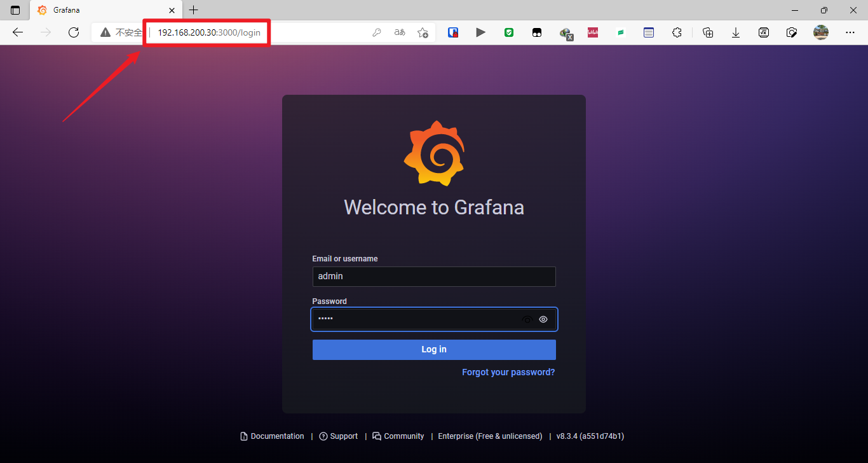Click the Log in button
This screenshot has width=868, height=463.
pyautogui.click(x=434, y=350)
